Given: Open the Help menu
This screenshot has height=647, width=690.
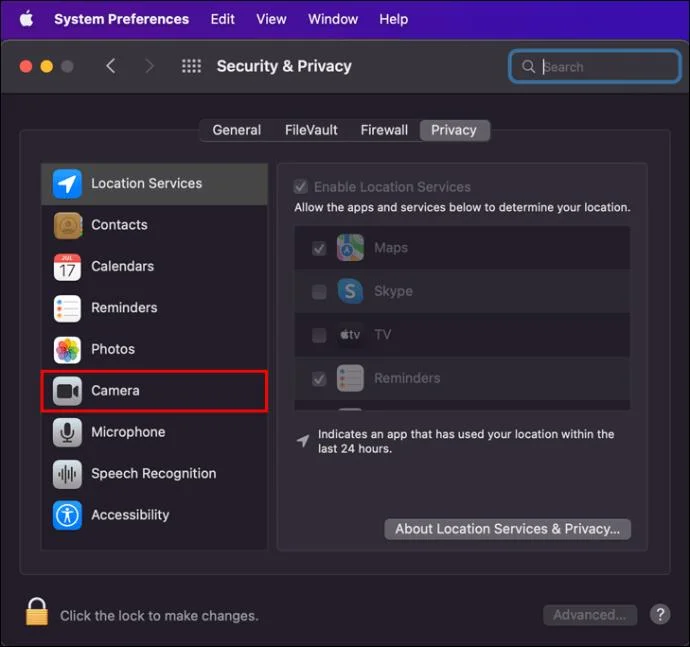Looking at the screenshot, I should tap(393, 19).
